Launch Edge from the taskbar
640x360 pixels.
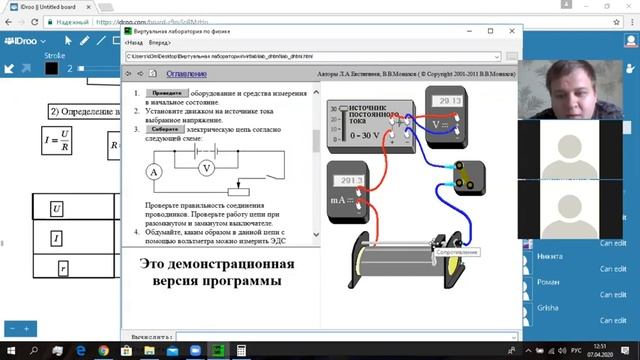coord(80,351)
